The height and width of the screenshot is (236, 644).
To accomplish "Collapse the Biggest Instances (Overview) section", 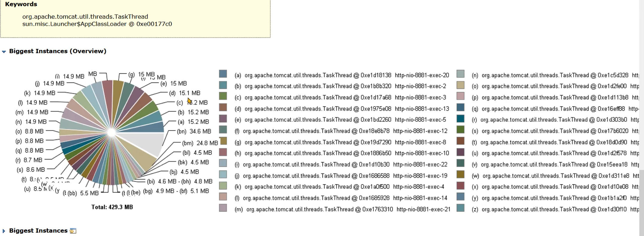I will click(x=4, y=52).
